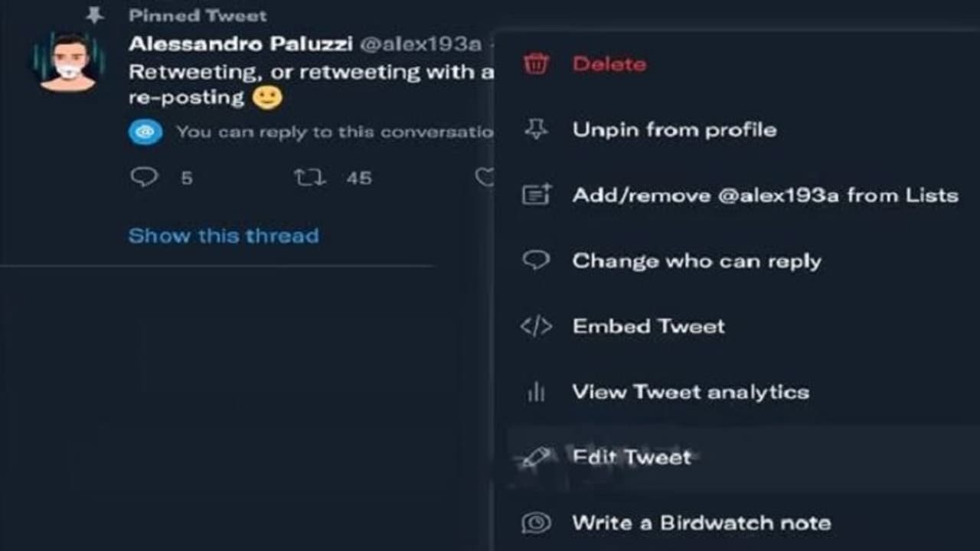The width and height of the screenshot is (980, 551).
Task: Select the Embed Tweet code icon
Action: click(x=537, y=326)
